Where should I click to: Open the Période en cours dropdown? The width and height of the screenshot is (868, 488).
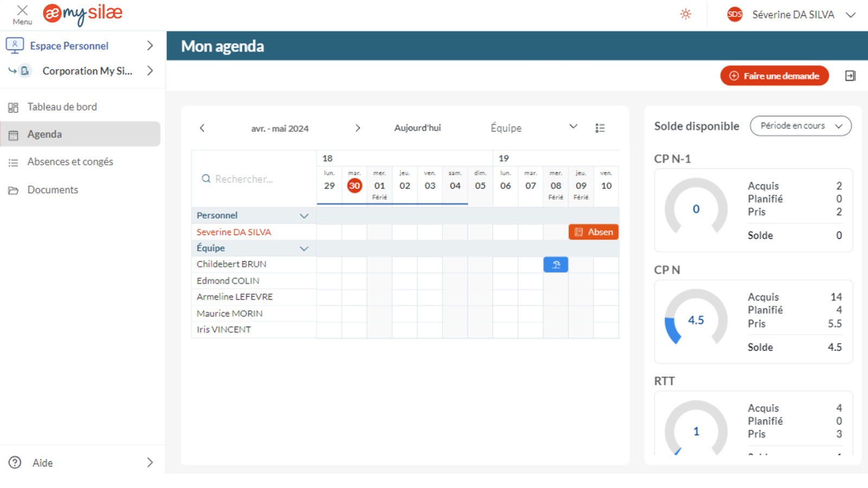800,126
